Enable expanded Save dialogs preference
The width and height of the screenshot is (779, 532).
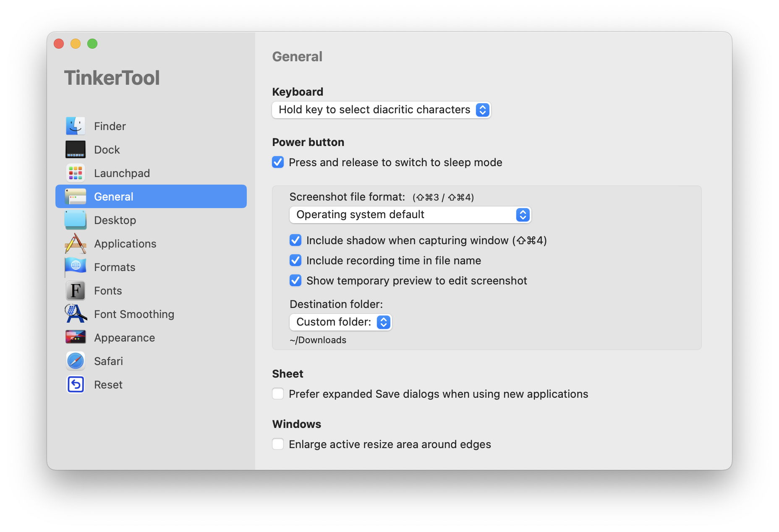coord(278,394)
